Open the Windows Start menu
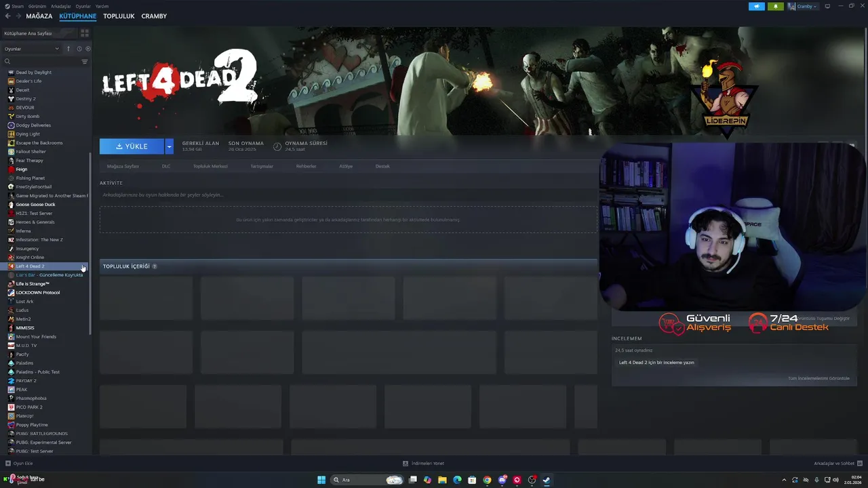Viewport: 868px width, 488px height. tap(321, 480)
